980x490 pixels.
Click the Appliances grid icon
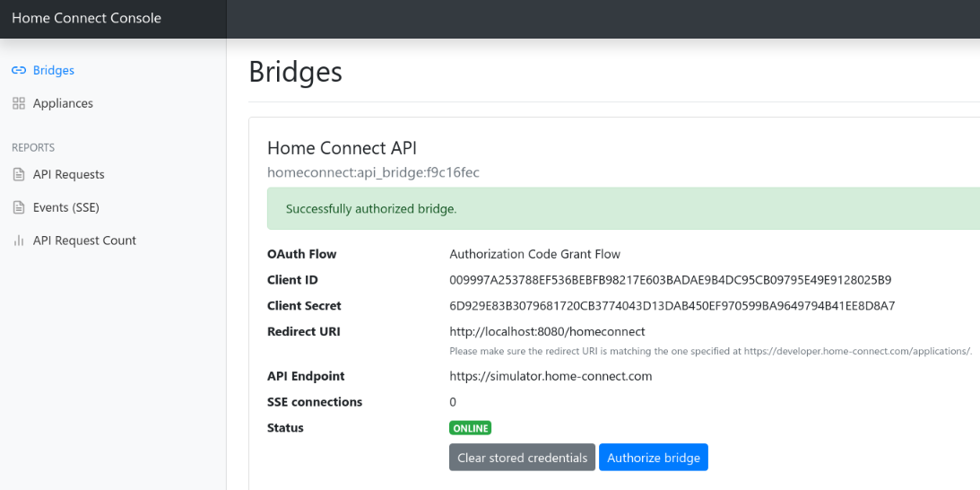pos(19,103)
